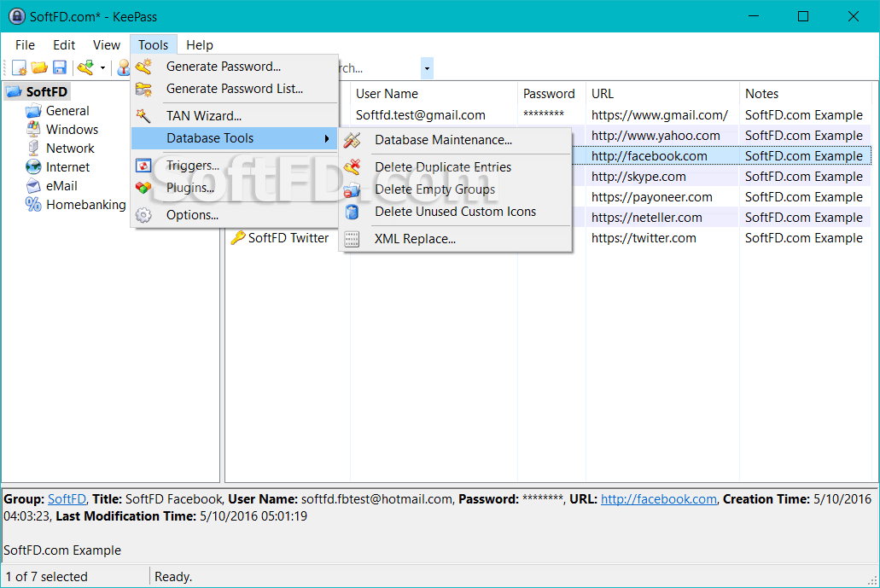Click the SoftFD root folder icon

pyautogui.click(x=14, y=91)
